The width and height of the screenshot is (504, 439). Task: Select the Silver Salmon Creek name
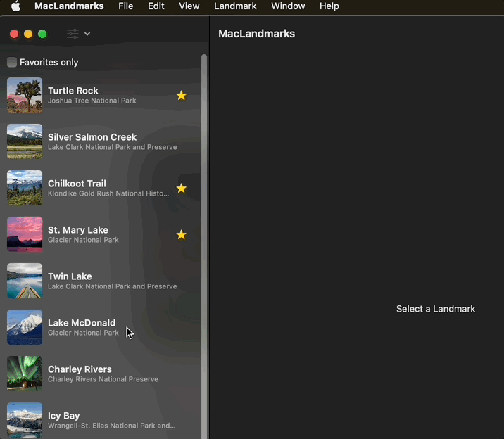coord(92,137)
